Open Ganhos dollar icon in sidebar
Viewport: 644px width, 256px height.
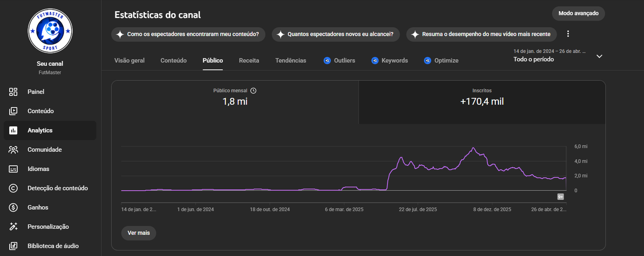coord(13,207)
